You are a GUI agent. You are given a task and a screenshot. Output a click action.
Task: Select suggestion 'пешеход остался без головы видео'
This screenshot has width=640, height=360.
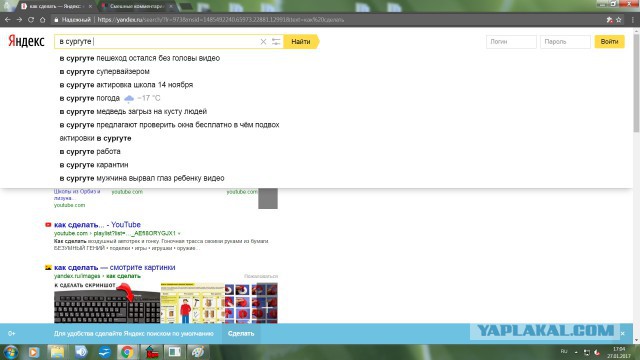click(140, 58)
